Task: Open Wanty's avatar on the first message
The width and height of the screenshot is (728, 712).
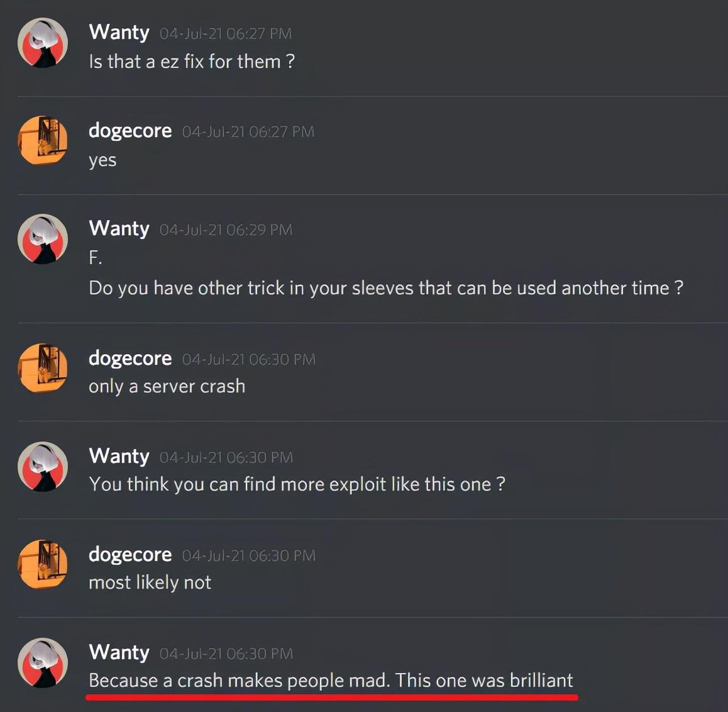Action: [x=43, y=43]
